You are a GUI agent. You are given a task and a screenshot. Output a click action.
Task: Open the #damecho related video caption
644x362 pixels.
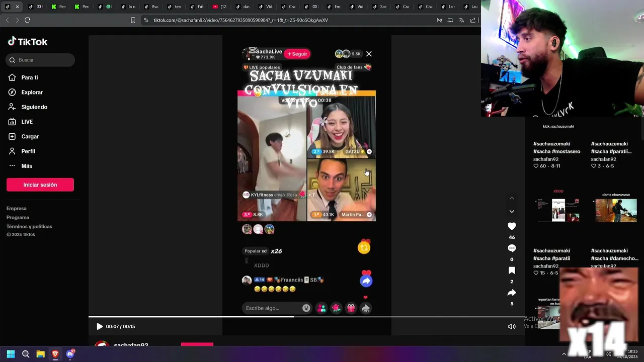click(x=614, y=254)
